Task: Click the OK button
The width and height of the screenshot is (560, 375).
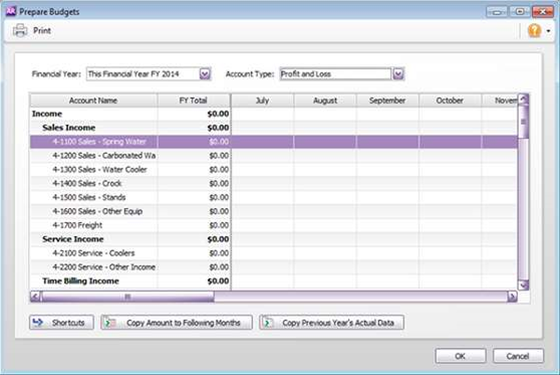Action: point(460,356)
